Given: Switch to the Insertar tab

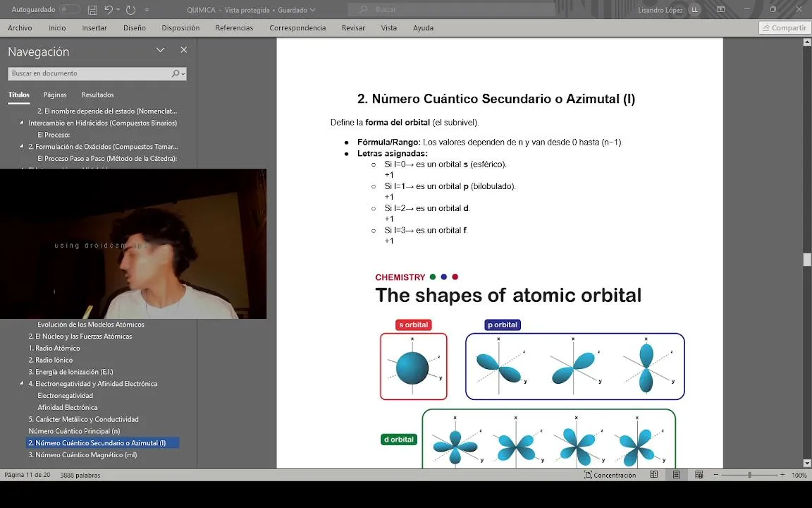Looking at the screenshot, I should [94, 28].
